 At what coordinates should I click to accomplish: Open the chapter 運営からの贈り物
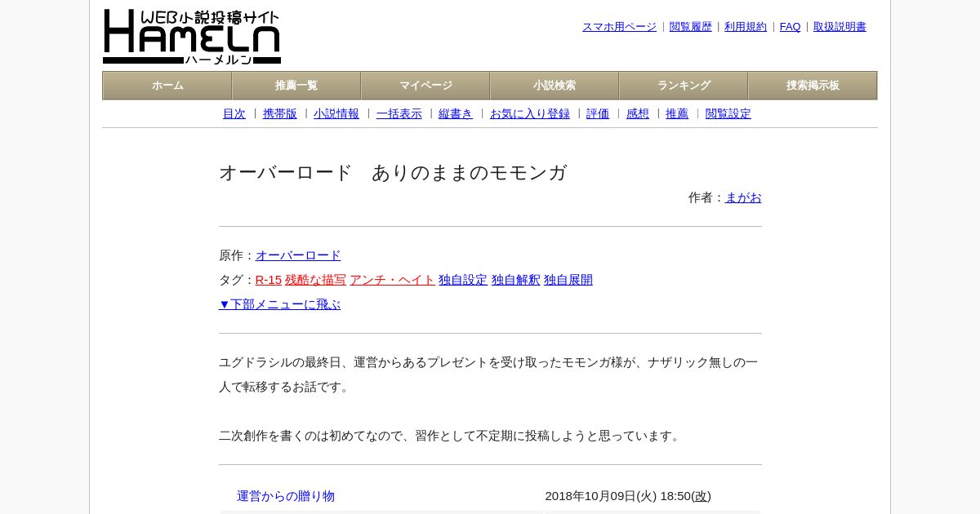[x=286, y=496]
